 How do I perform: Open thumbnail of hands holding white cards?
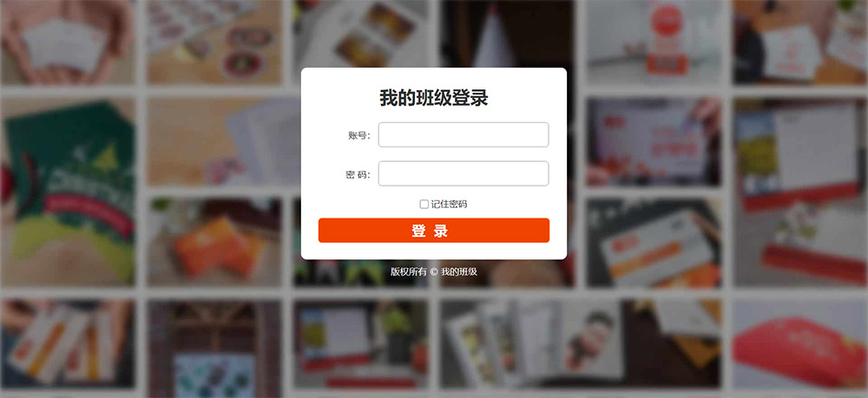[68, 42]
